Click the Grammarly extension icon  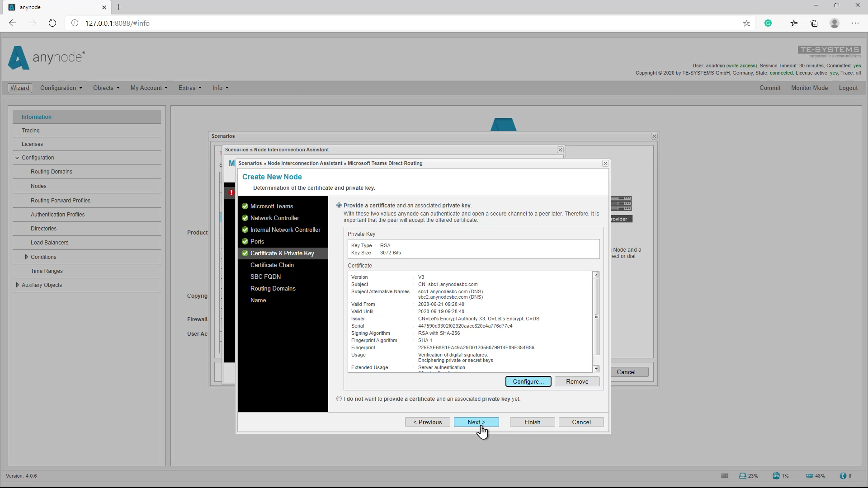(768, 23)
